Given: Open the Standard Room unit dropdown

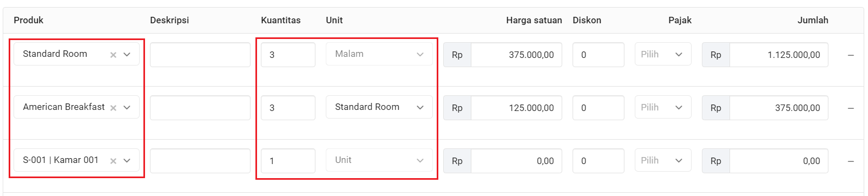Looking at the screenshot, I should 379,107.
